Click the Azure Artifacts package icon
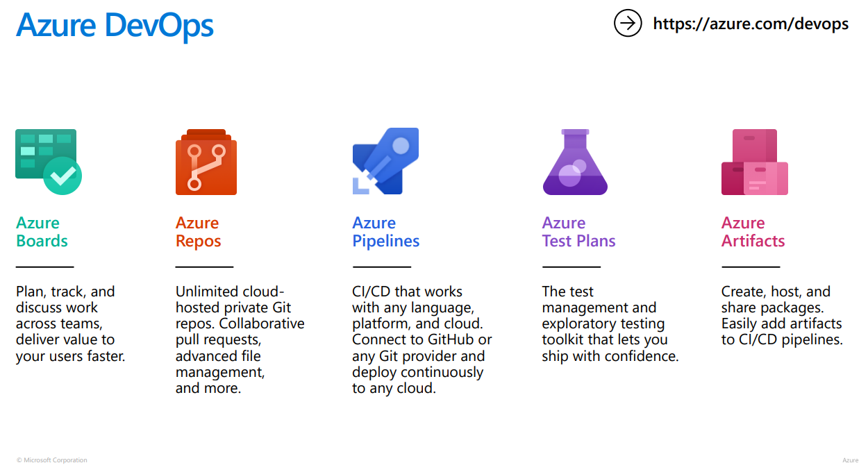Image resolution: width=868 pixels, height=472 pixels. pyautogui.click(x=755, y=162)
